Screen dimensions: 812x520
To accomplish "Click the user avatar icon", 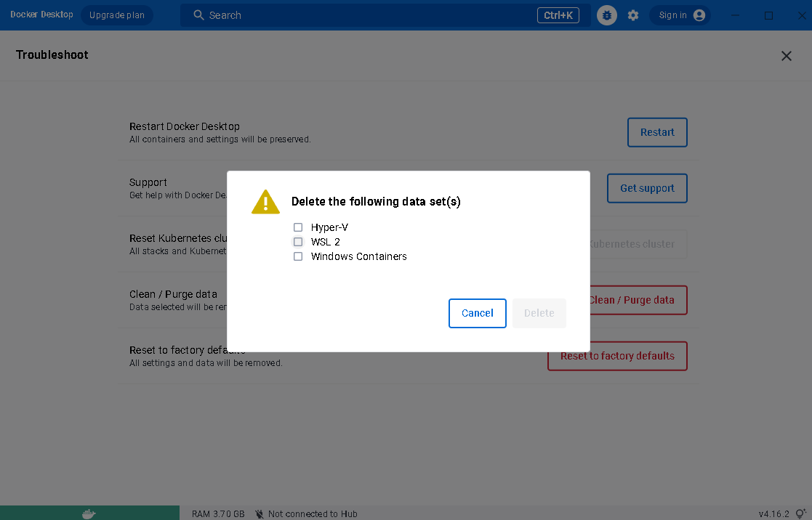I will click(699, 15).
